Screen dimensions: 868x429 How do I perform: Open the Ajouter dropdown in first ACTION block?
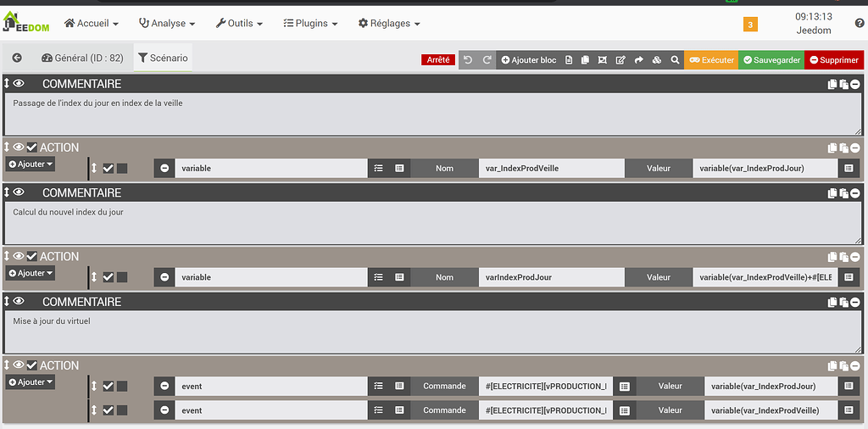tap(31, 164)
